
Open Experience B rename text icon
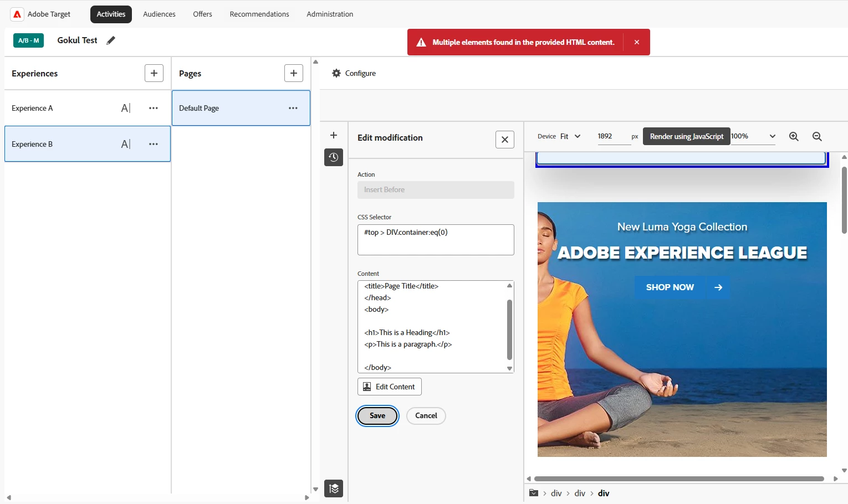(x=126, y=144)
